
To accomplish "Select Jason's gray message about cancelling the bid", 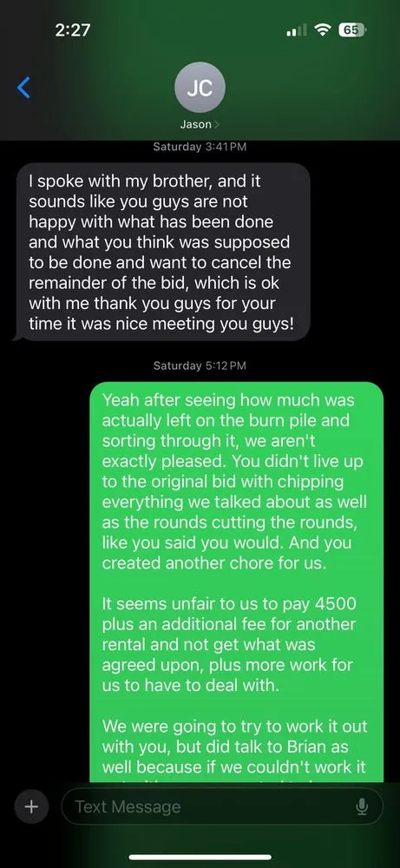I will point(161,252).
